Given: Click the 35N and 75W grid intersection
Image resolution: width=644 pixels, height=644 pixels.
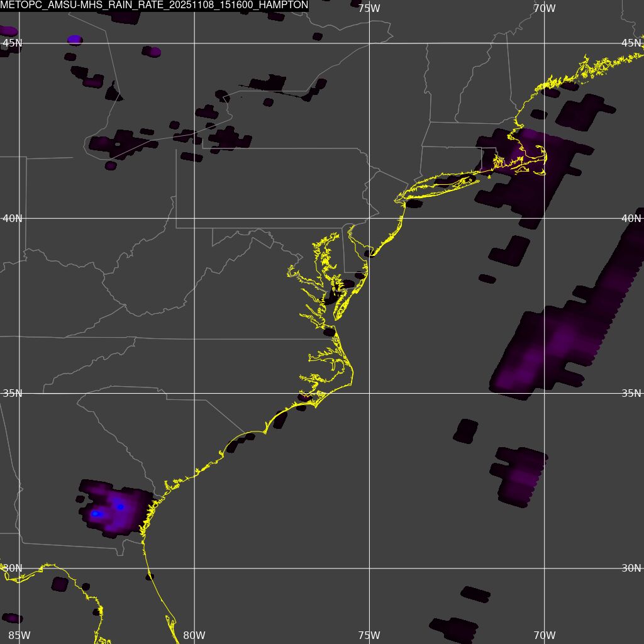Looking at the screenshot, I should [x=369, y=393].
